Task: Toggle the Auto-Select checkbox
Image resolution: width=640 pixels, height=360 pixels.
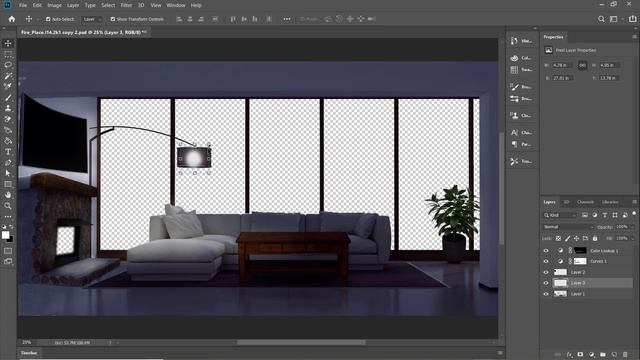Action: pos(48,19)
